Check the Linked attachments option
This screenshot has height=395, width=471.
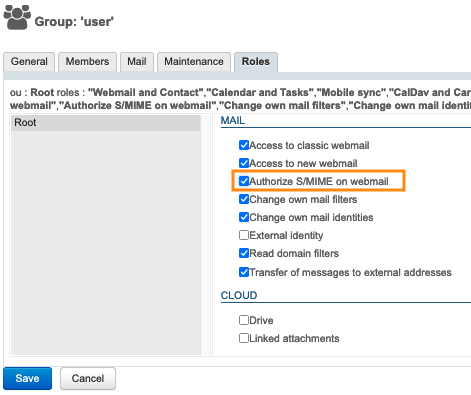point(244,338)
